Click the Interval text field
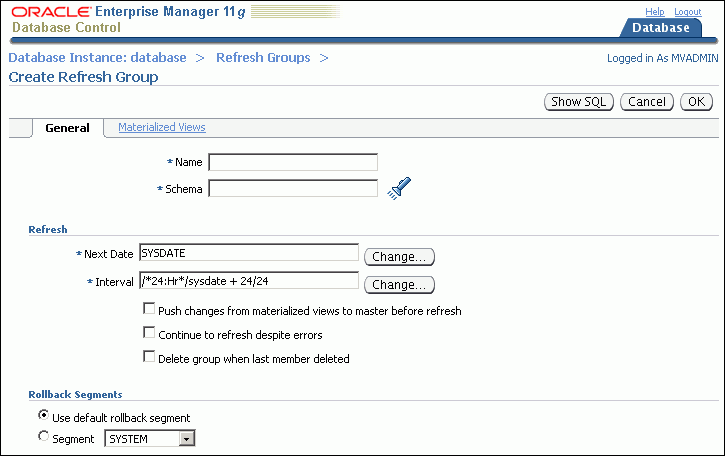Viewport: 725px width, 456px height. point(249,281)
